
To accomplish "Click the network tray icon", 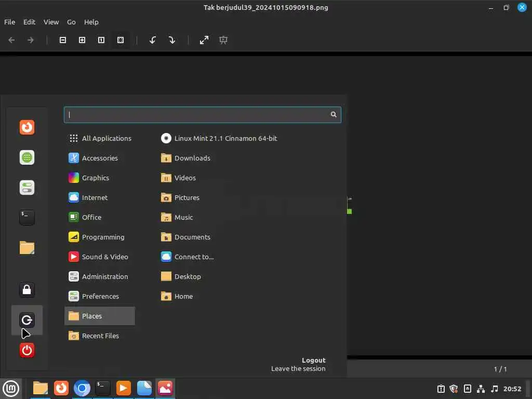I will click(481, 389).
